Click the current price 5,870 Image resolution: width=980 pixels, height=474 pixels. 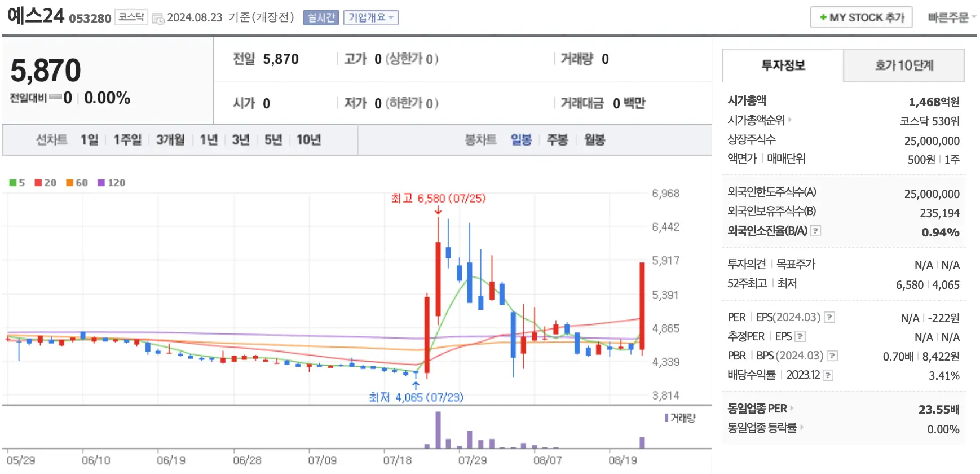coord(46,71)
